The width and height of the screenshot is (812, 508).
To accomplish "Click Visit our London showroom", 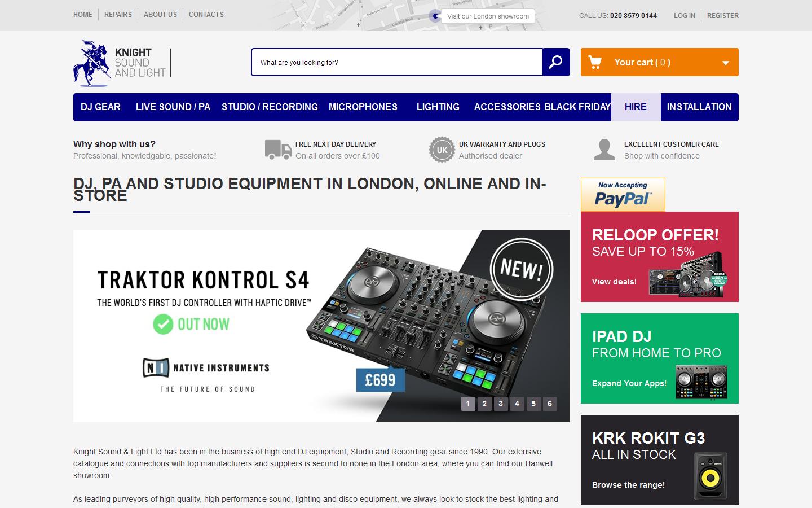I will tap(488, 16).
